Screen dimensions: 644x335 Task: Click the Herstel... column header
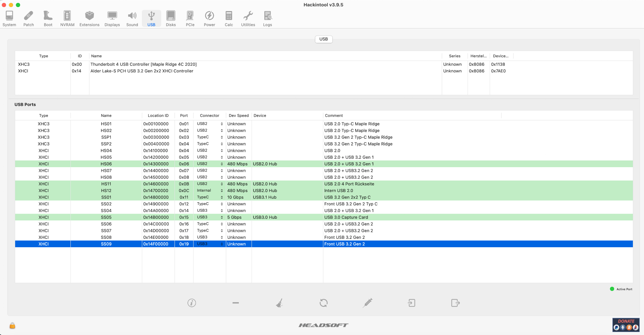coord(479,56)
